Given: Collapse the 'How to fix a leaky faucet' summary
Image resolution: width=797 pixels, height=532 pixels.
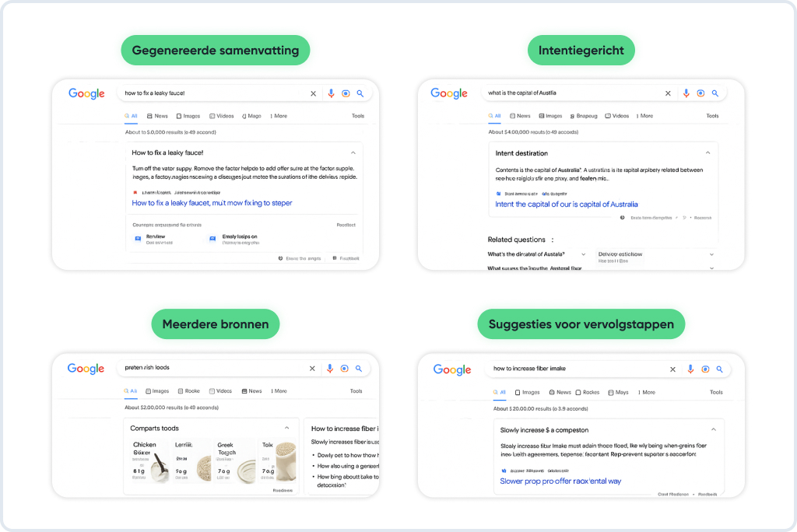Looking at the screenshot, I should pos(353,153).
